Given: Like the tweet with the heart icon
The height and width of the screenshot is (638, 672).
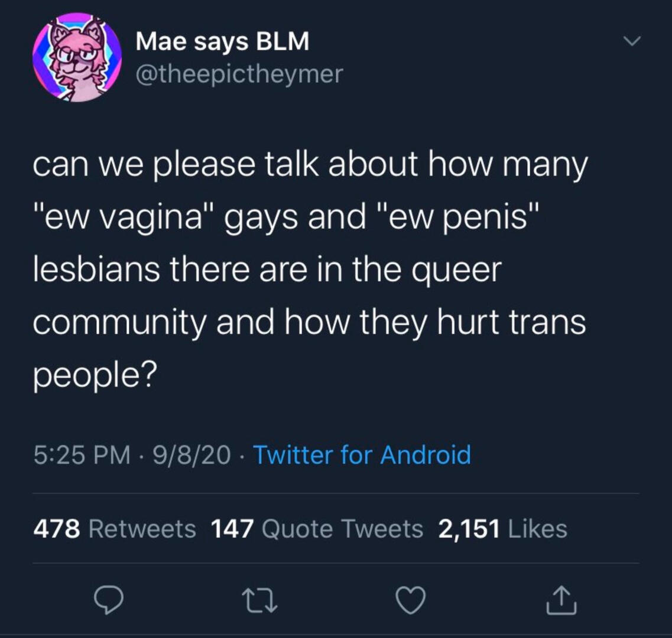Looking at the screenshot, I should [x=411, y=600].
